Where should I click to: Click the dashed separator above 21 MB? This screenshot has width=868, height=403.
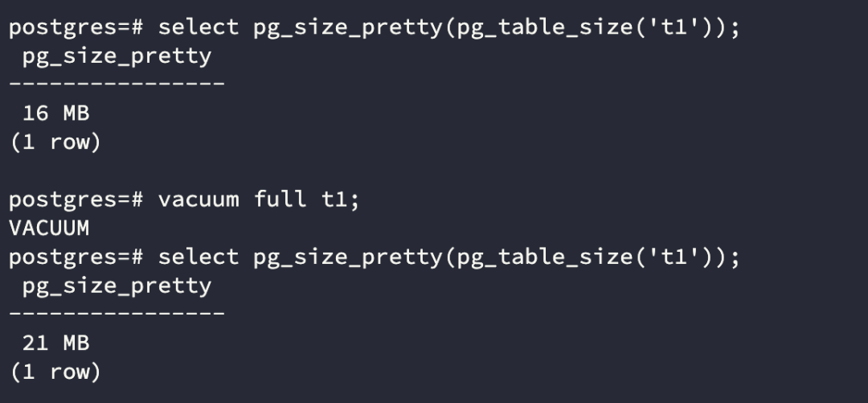click(x=117, y=314)
